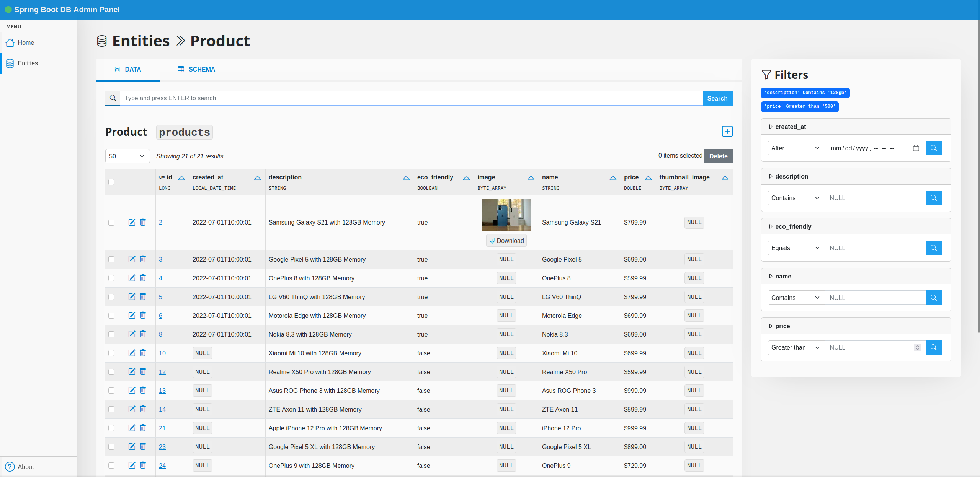Check the row for OnePlus 8

[x=111, y=278]
